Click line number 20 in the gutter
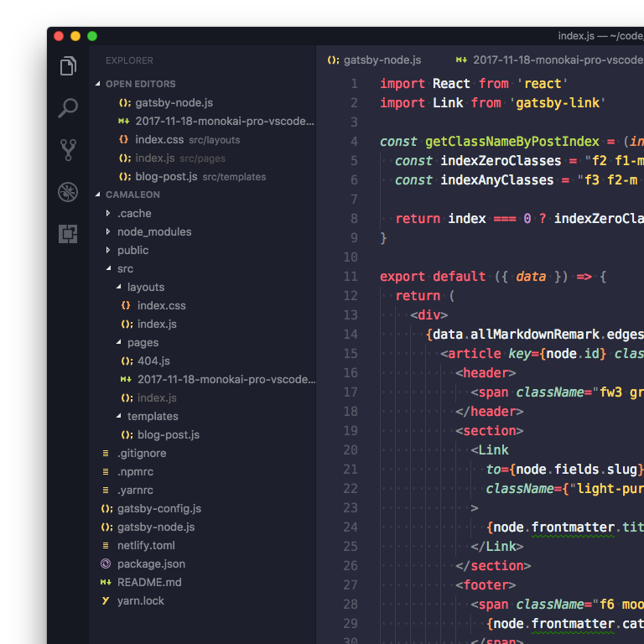Viewport: 644px width, 644px height. pyautogui.click(x=351, y=449)
